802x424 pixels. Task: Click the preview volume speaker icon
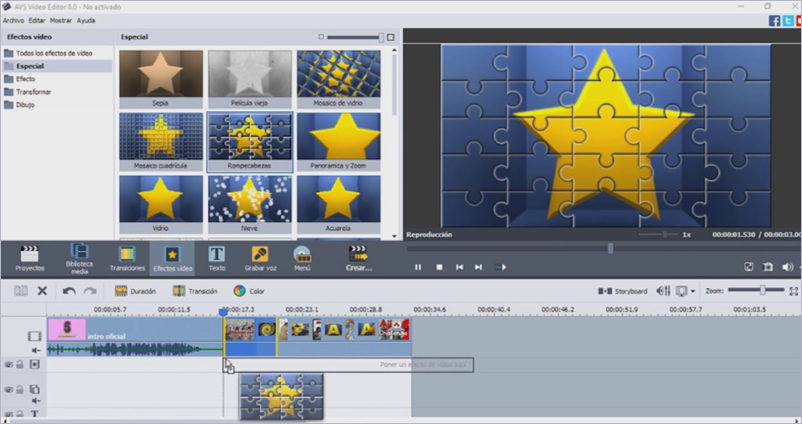click(787, 267)
